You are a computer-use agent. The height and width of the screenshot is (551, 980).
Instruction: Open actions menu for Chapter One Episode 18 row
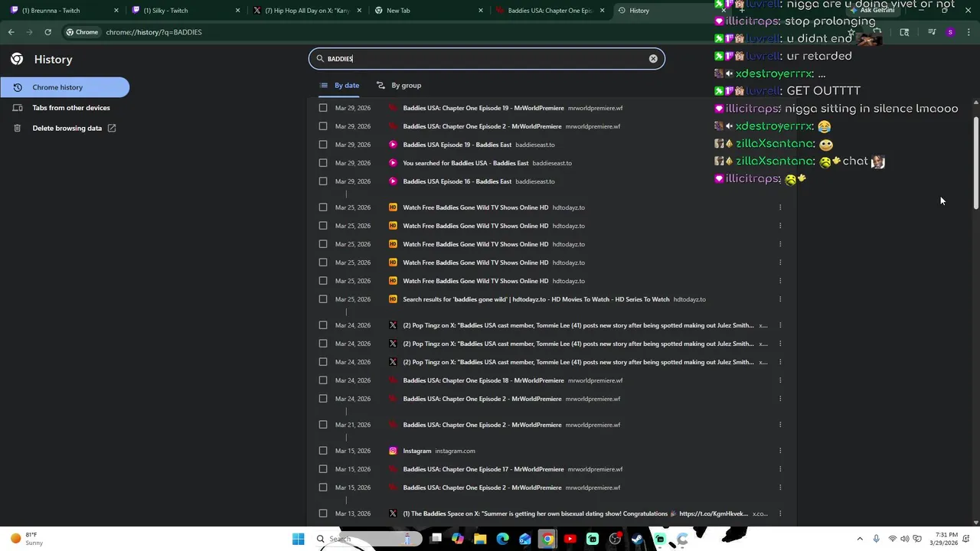click(x=780, y=380)
